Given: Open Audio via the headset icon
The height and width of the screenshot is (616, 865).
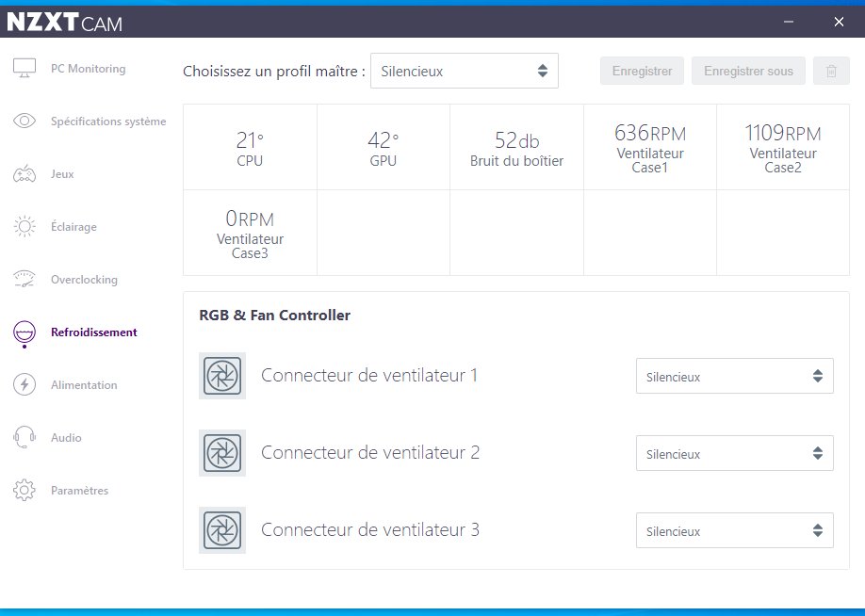Looking at the screenshot, I should click(24, 438).
